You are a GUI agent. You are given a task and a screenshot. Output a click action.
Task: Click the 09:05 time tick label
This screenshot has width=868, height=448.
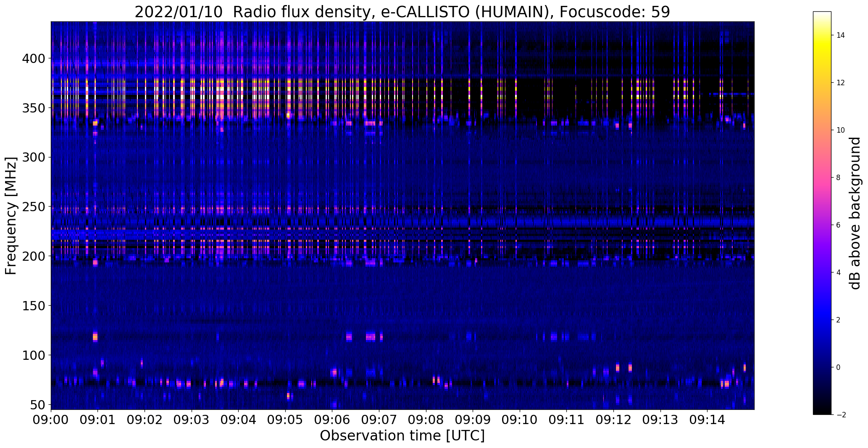point(285,420)
